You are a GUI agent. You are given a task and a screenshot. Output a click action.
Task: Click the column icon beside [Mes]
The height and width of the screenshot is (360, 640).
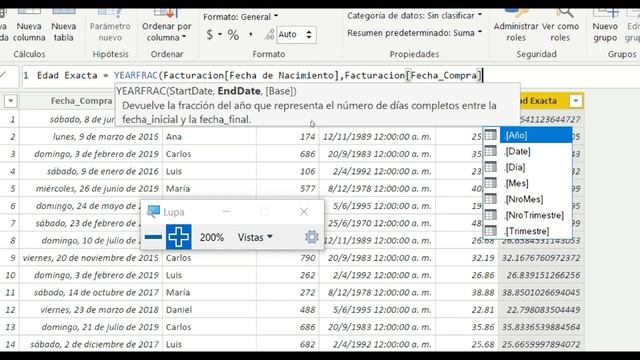click(x=491, y=183)
